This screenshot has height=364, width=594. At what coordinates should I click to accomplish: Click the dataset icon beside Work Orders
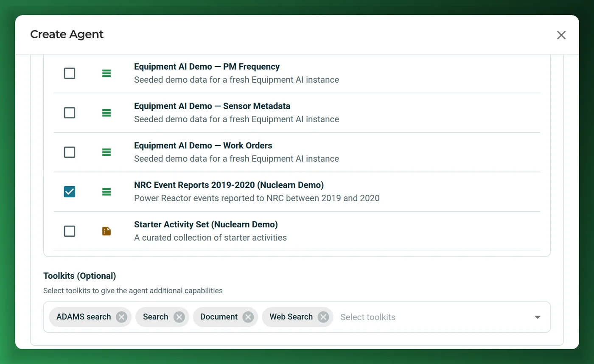click(106, 152)
